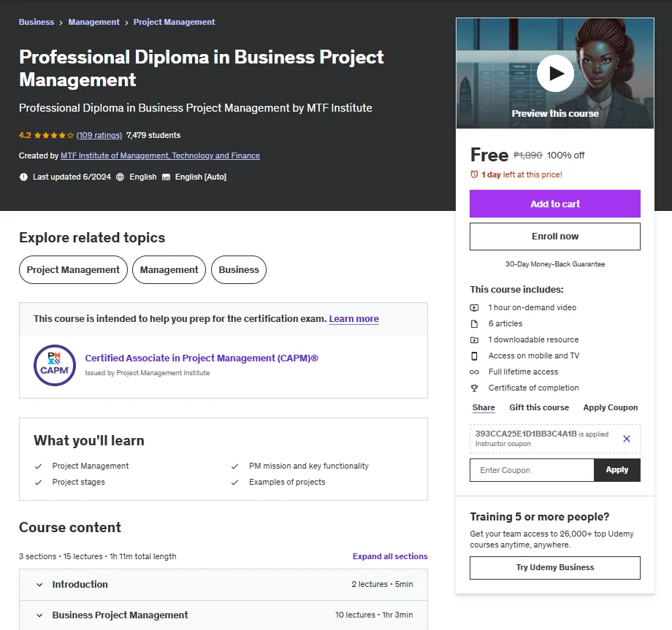The image size is (672, 630).
Task: Focus the Enter Coupon field
Action: [x=532, y=470]
